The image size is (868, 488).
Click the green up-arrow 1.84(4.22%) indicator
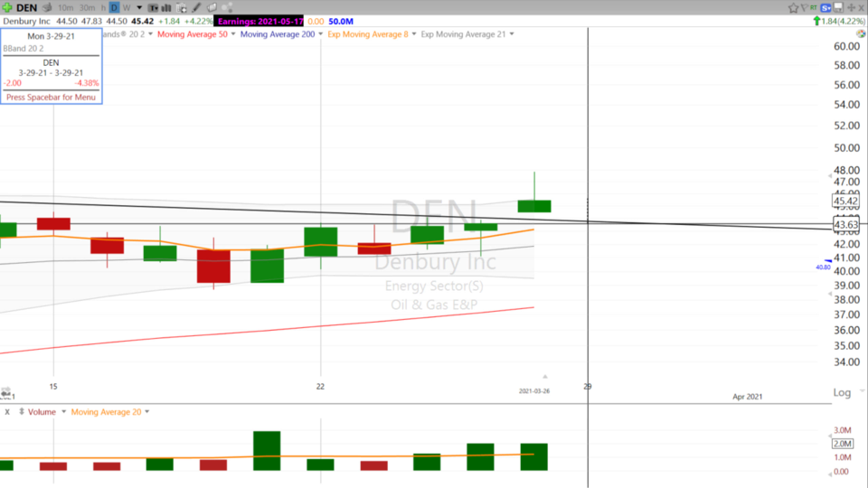pyautogui.click(x=839, y=21)
